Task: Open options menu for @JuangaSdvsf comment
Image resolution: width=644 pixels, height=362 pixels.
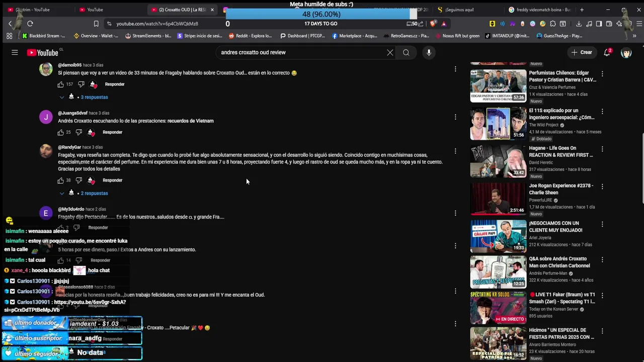Action: [x=455, y=117]
